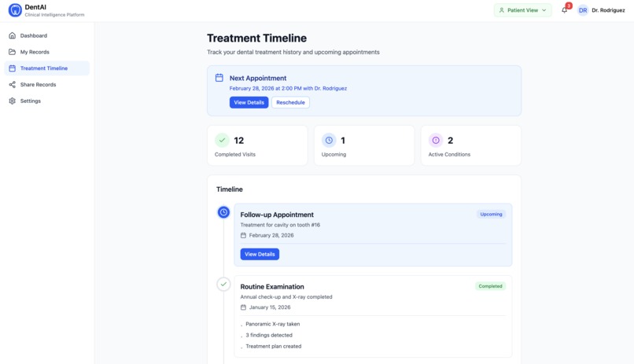The image size is (634, 364).
Task: Click the Routine Examination checkmark timeline marker
Action: tap(223, 284)
